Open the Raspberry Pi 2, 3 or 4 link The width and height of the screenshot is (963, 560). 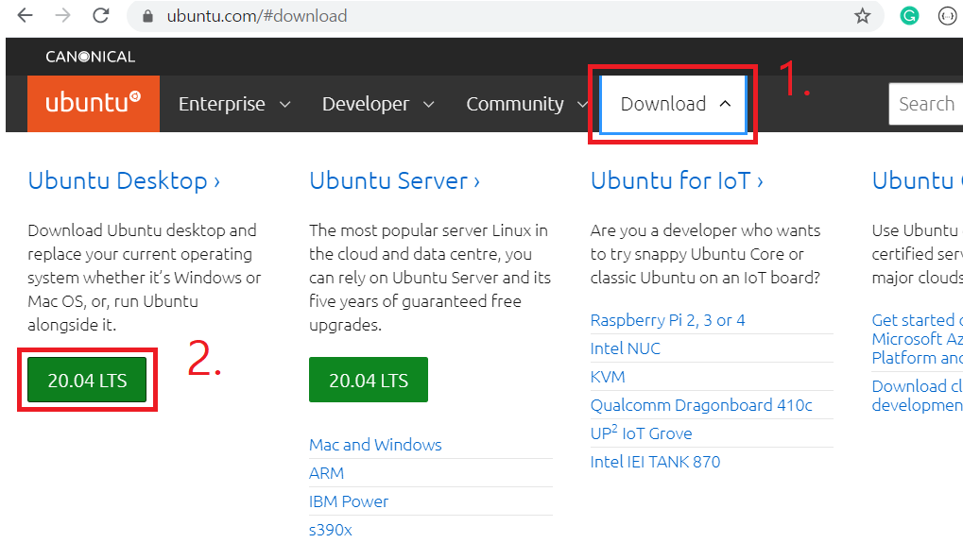(667, 320)
